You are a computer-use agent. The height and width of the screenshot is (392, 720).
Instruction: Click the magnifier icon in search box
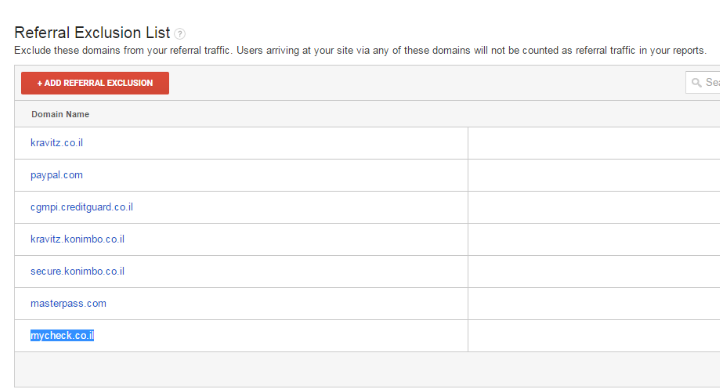click(x=697, y=83)
